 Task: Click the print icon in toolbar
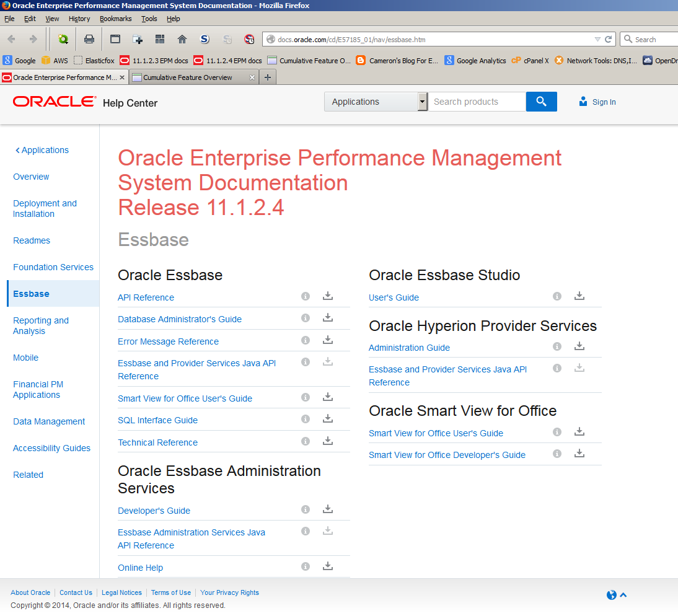point(89,39)
